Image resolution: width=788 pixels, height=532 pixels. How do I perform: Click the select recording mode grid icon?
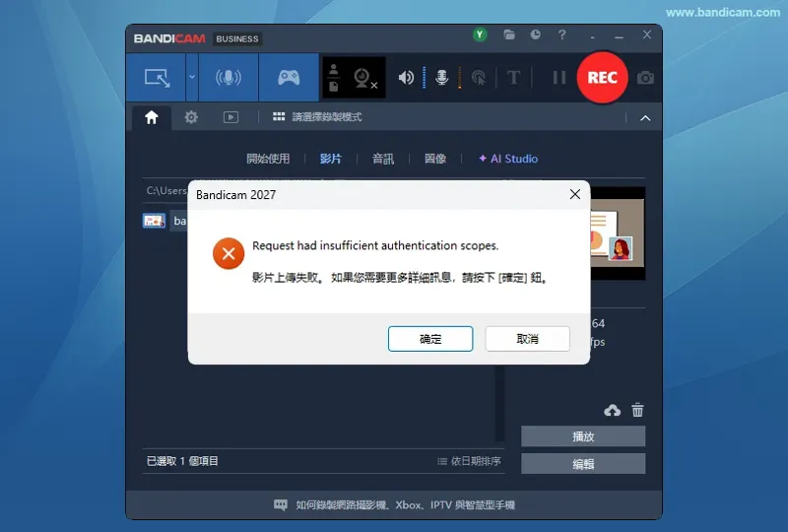pos(279,117)
